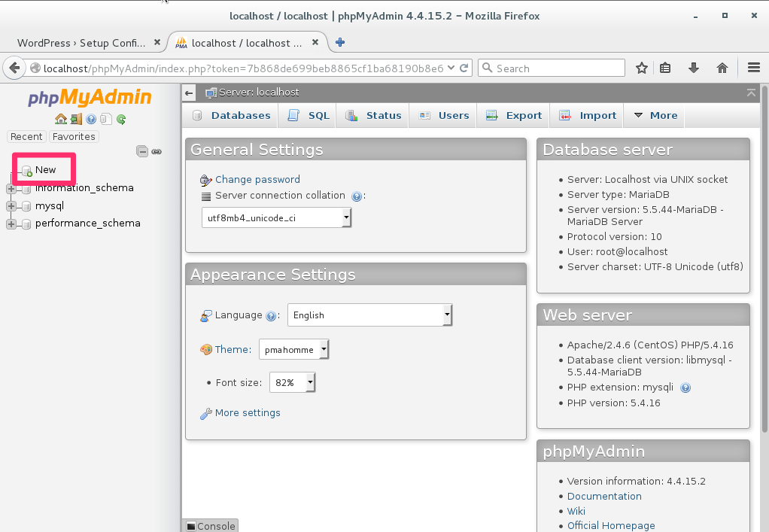Image resolution: width=769 pixels, height=532 pixels.
Task: Show bookmarks list icon in Firefox toolbar
Action: (665, 68)
